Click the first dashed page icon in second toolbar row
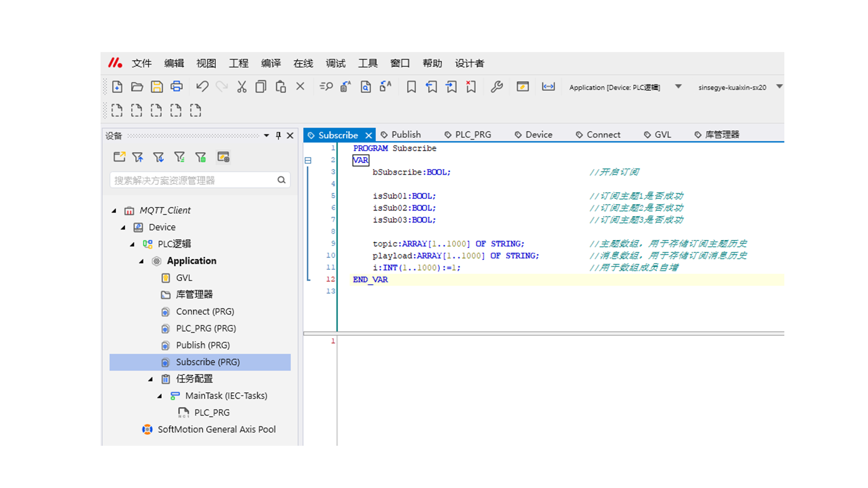The image size is (868, 488). point(117,110)
